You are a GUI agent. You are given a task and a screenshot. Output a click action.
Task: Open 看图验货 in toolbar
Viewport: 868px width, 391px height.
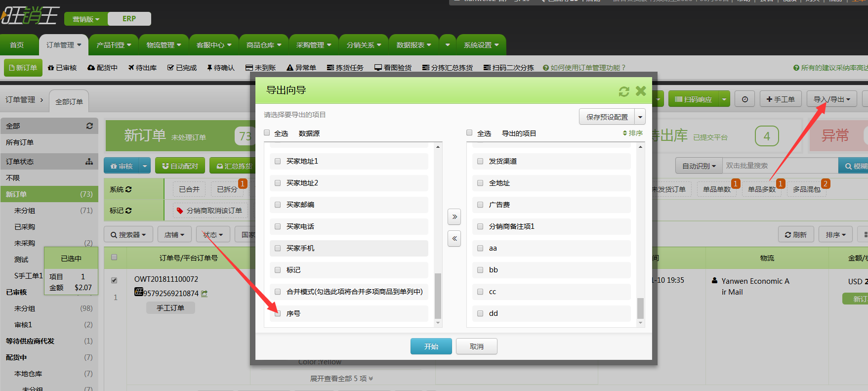coord(393,68)
